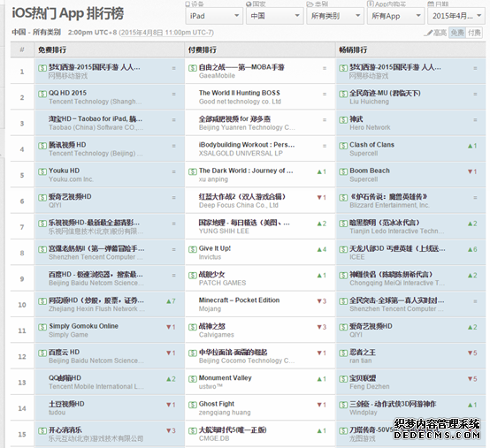Viewport: 490px width, 448px height.
Task: Open iBodybuilding Workout app entry
Action: pyautogui.click(x=247, y=145)
